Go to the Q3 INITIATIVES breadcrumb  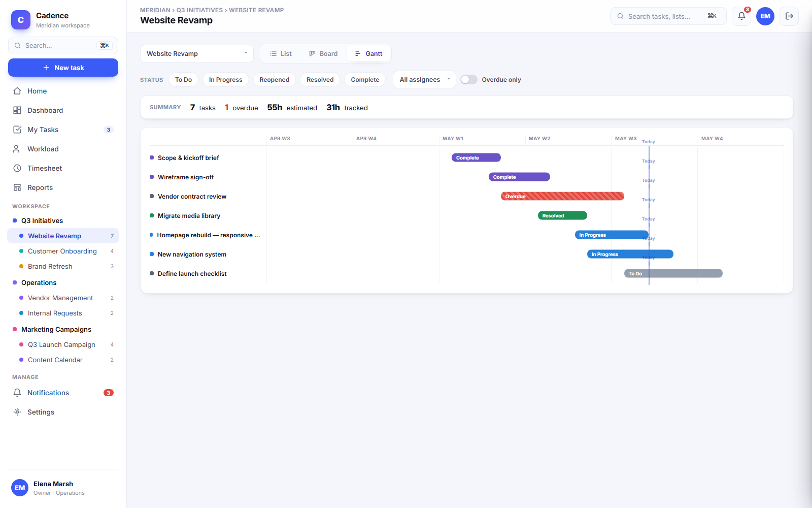[x=199, y=10]
